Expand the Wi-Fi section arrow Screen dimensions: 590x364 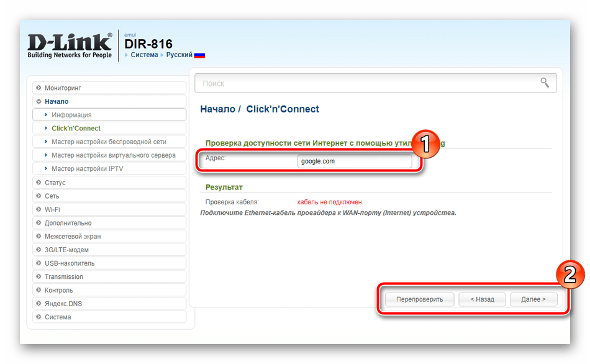click(39, 209)
